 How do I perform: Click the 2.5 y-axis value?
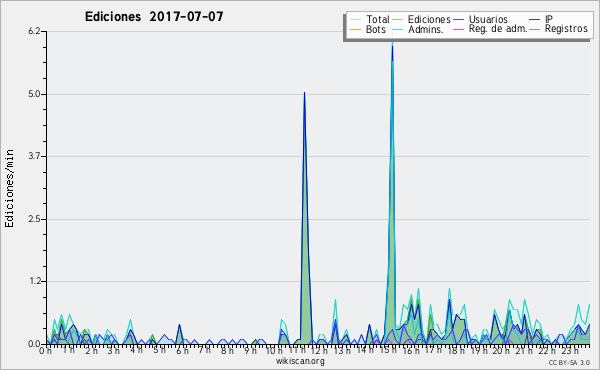34,219
